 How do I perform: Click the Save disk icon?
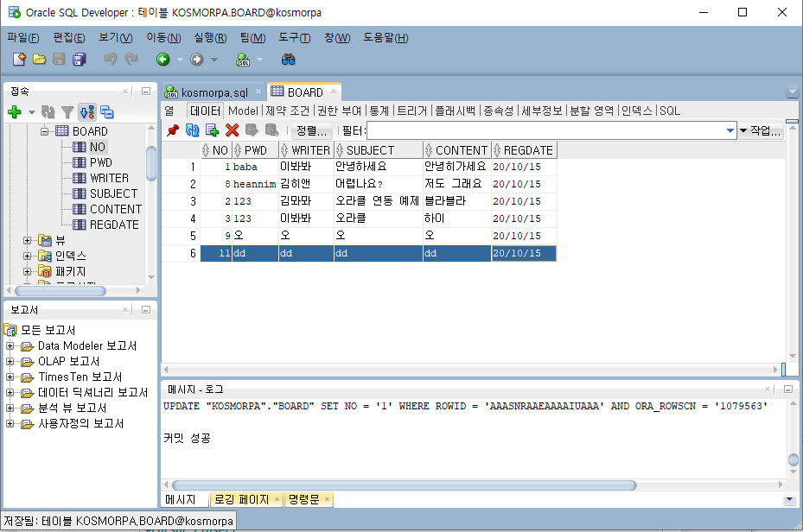(59, 60)
